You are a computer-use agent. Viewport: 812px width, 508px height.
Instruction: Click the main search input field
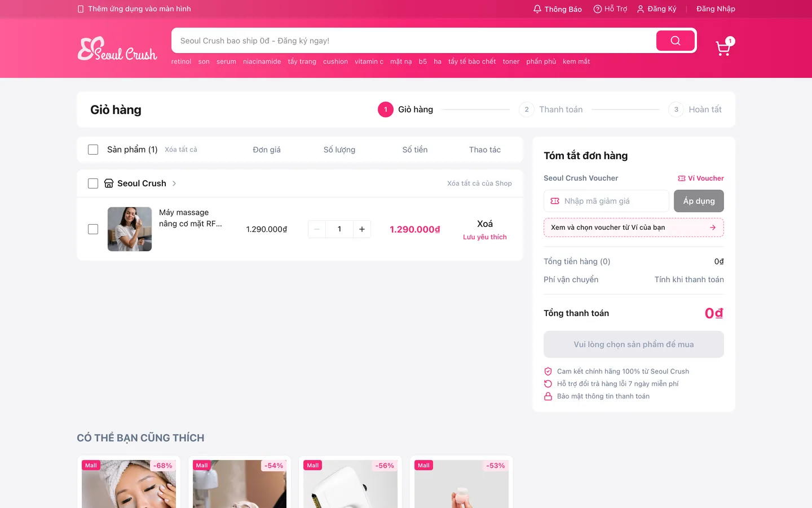click(414, 41)
